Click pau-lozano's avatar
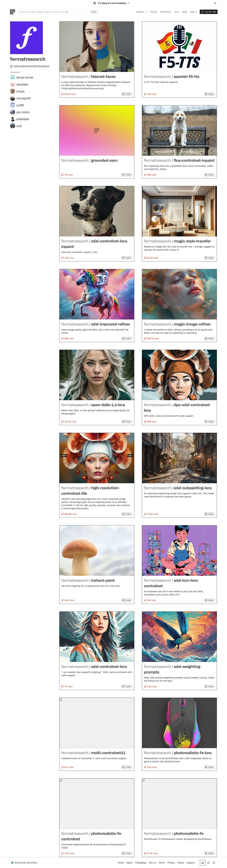 (12, 112)
